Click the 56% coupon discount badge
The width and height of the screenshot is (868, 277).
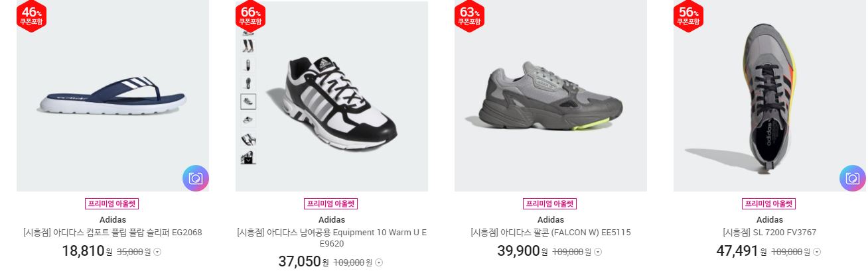(687, 15)
